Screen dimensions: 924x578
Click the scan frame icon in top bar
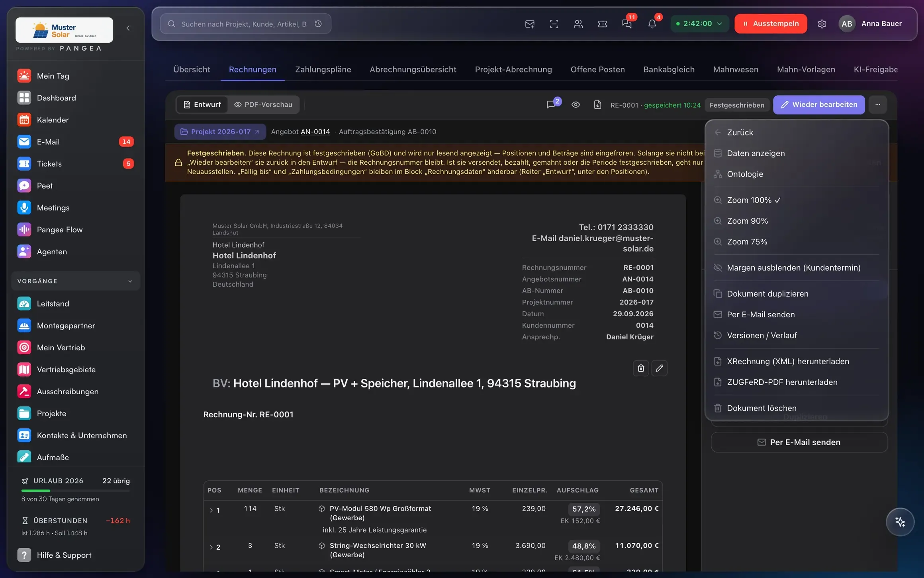click(x=554, y=24)
